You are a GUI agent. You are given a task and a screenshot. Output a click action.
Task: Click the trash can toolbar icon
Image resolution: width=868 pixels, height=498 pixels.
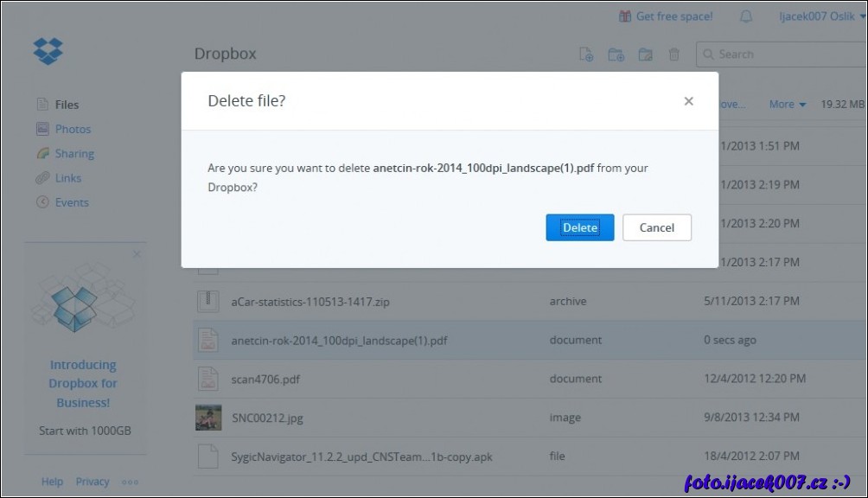tap(674, 54)
